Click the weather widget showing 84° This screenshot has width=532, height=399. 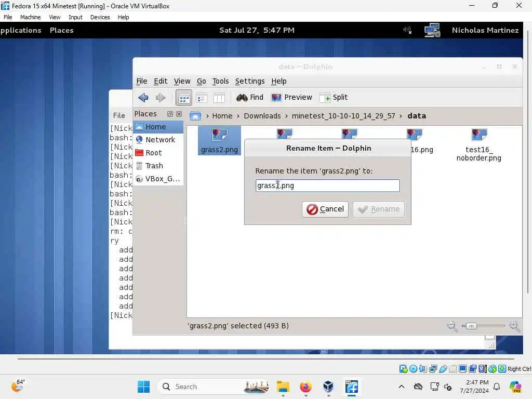pyautogui.click(x=18, y=386)
